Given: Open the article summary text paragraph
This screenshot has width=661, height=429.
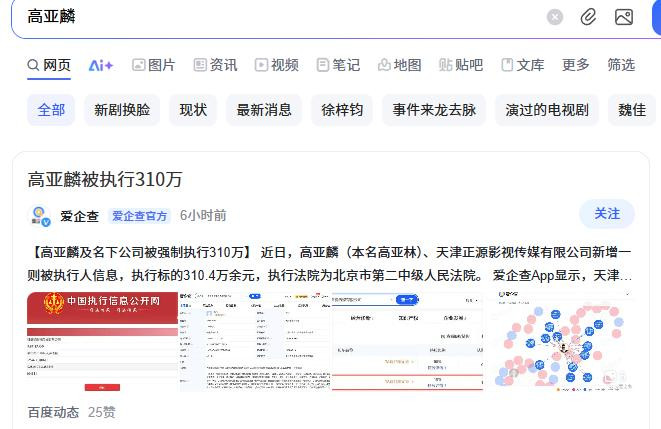Looking at the screenshot, I should pyautogui.click(x=330, y=264).
